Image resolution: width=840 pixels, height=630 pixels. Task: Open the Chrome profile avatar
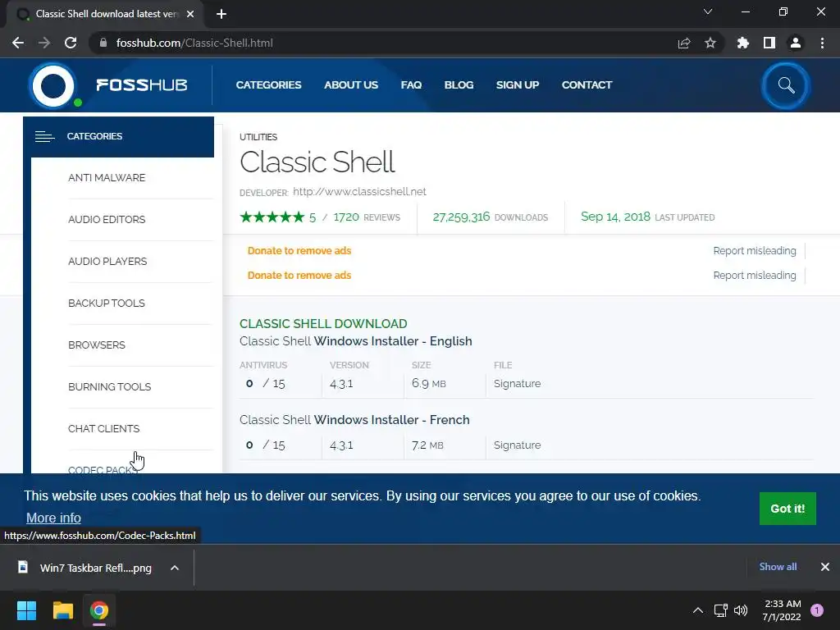point(796,43)
